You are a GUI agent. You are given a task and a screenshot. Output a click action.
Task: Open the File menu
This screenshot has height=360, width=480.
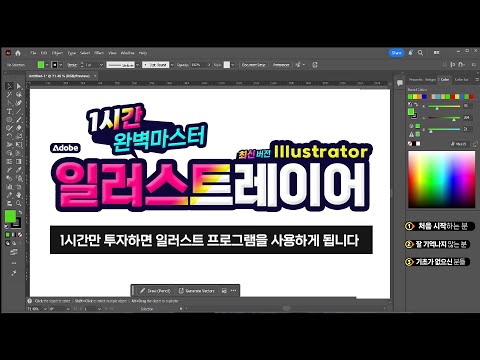[33, 53]
